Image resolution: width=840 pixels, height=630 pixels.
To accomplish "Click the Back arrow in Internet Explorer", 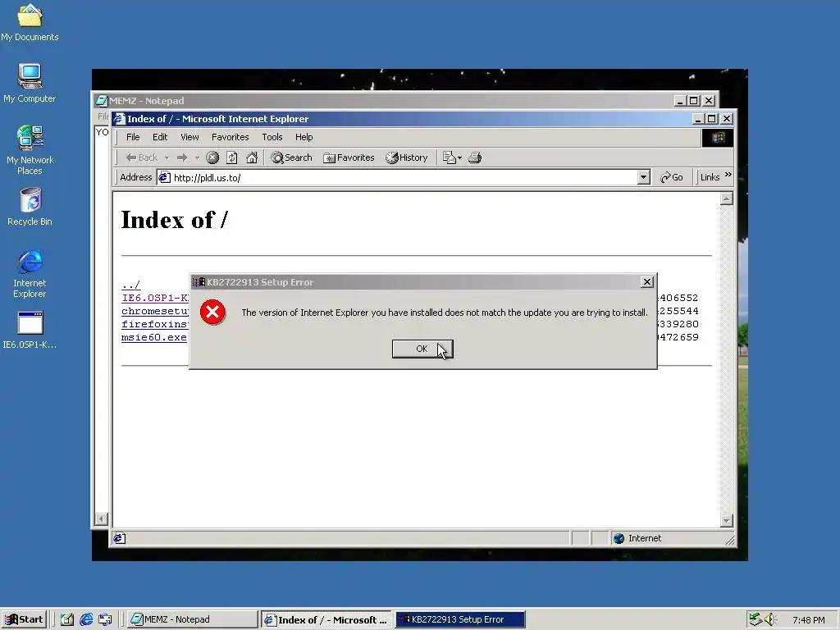I will tap(141, 157).
